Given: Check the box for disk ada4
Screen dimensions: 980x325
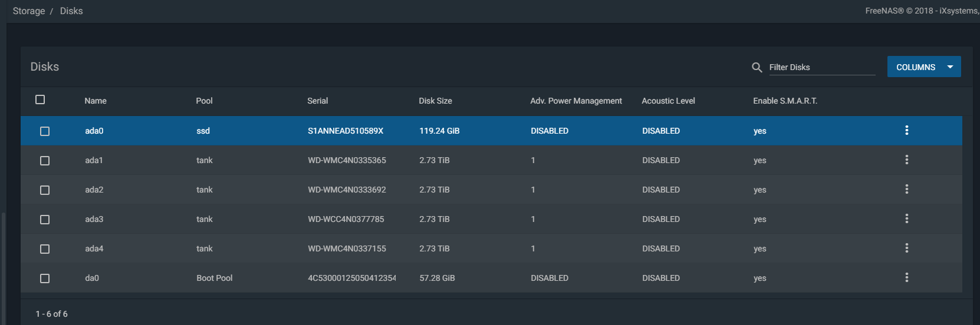Looking at the screenshot, I should click(x=45, y=249).
